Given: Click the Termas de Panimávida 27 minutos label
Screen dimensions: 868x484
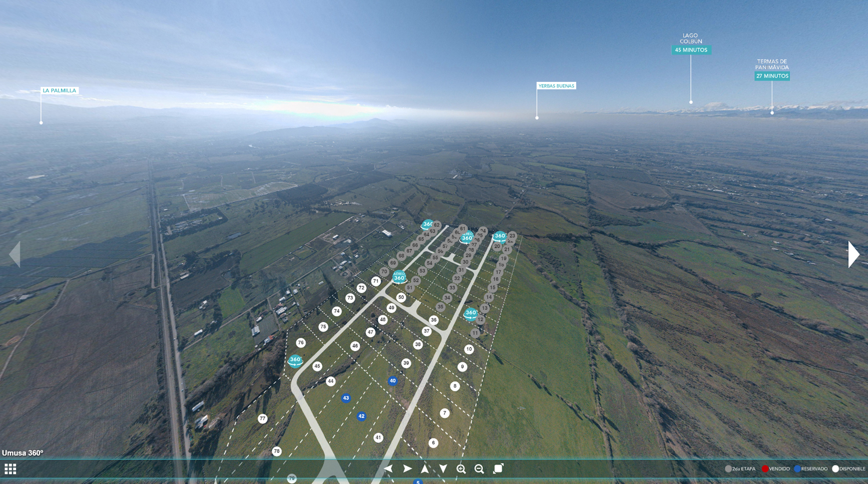Looking at the screenshot, I should tap(772, 76).
